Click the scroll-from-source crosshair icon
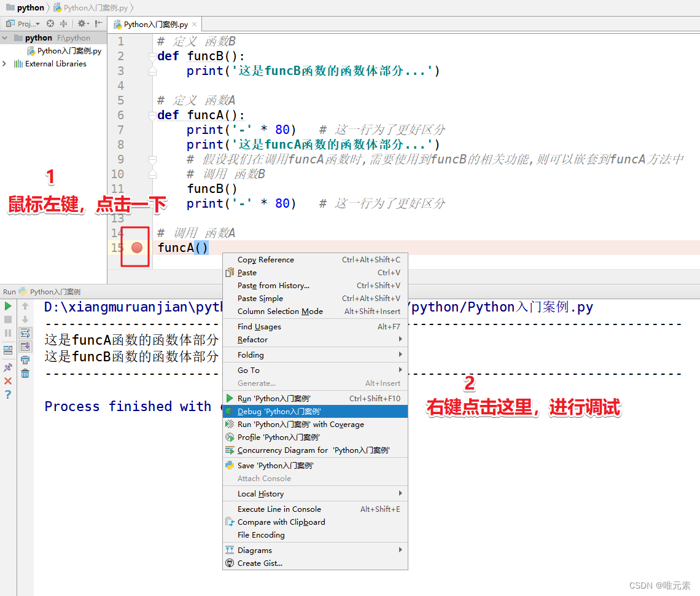700x596 pixels. (x=50, y=23)
